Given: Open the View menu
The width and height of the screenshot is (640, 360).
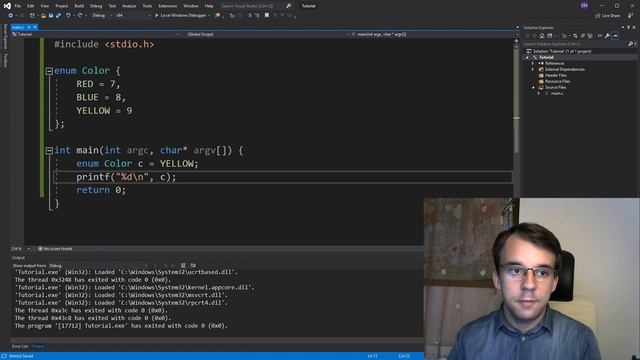Looking at the screenshot, I should [44, 6].
